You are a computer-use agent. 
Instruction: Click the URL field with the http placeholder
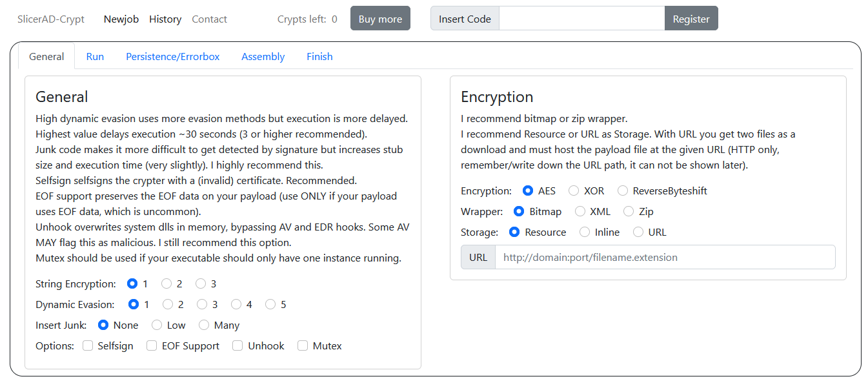coord(665,257)
